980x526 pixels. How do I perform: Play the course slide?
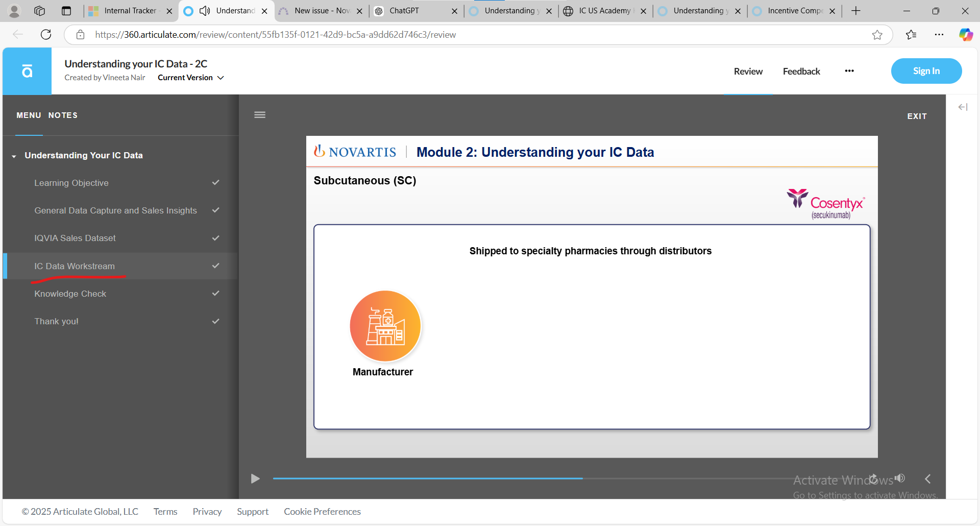[x=255, y=479]
